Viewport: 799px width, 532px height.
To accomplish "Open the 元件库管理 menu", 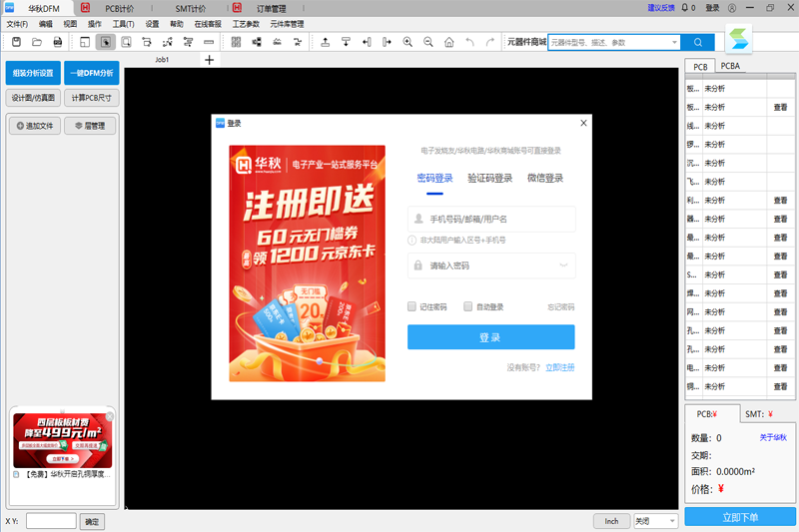I will point(287,24).
